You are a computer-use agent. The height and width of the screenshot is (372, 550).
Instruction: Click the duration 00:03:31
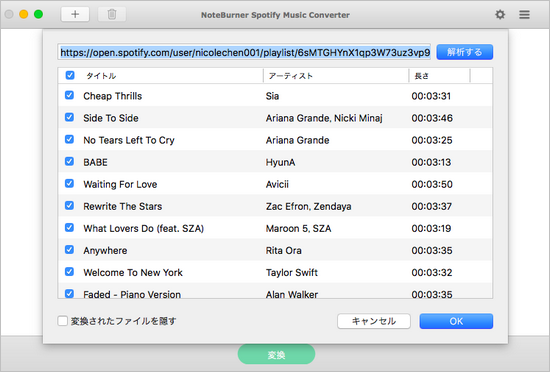[x=431, y=96]
